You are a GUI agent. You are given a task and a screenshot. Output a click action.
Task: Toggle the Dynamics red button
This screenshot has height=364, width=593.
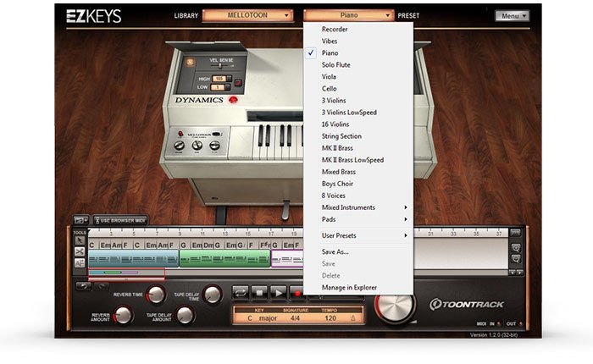point(233,100)
